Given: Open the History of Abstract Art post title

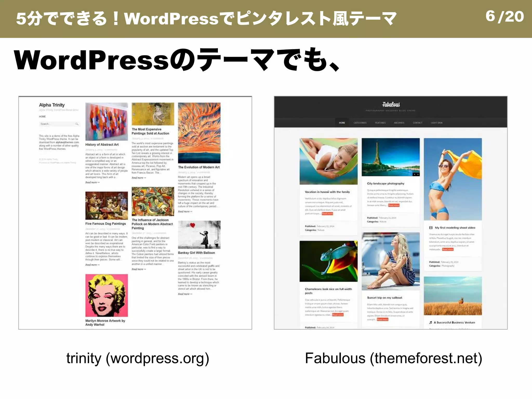Looking at the screenshot, I should 102,144.
